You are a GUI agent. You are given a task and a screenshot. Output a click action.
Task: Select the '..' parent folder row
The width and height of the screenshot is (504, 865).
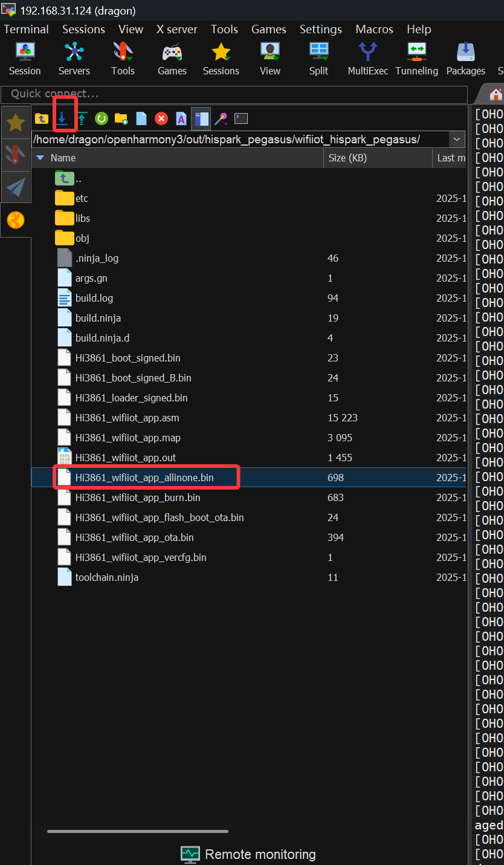tap(249, 178)
